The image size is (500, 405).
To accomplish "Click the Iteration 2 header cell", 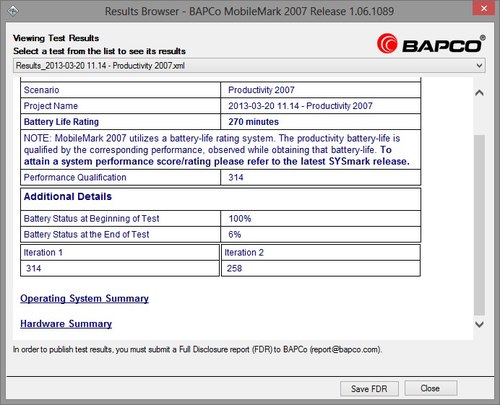I will 321,253.
